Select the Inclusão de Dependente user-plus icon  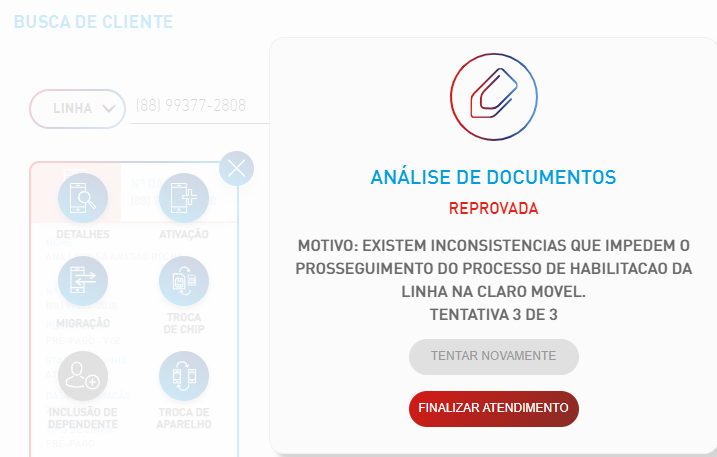[x=83, y=376]
